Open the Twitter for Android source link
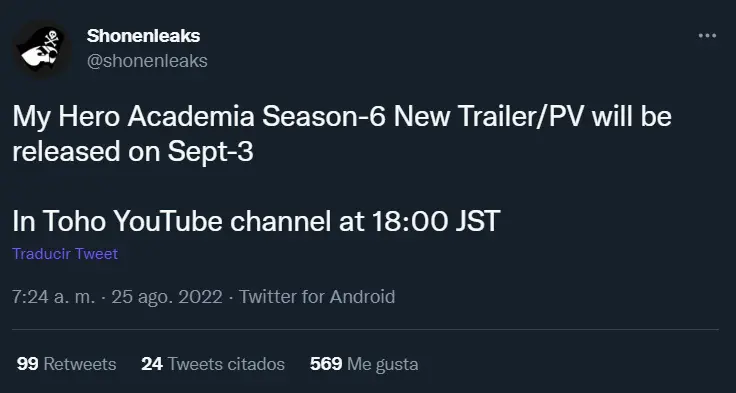 tap(317, 297)
